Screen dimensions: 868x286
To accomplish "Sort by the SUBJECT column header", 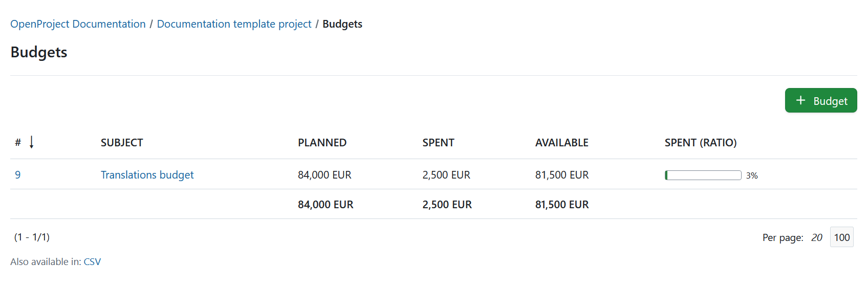I will click(122, 143).
